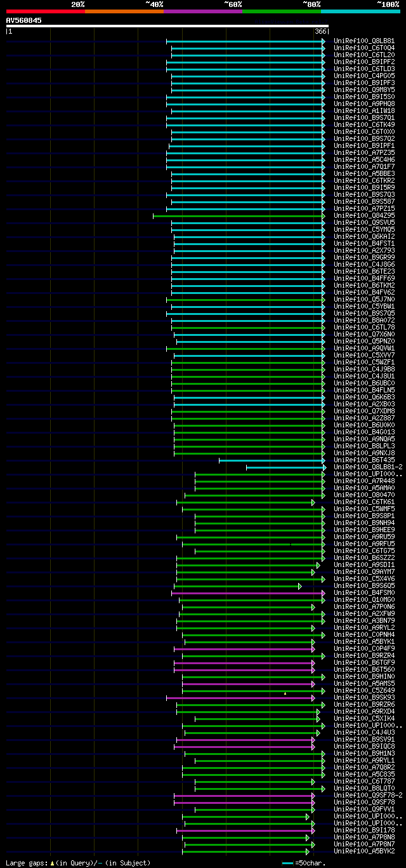
Task: Select the UniRef100_A5C4H6 hit name
Action: coord(364,160)
